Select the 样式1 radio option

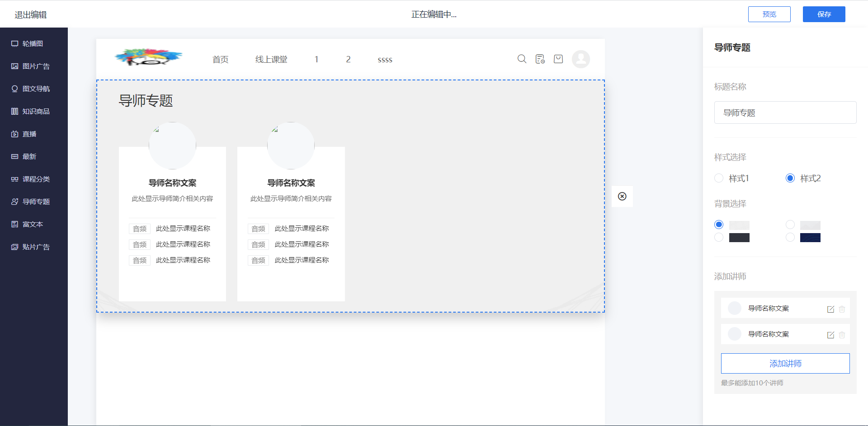coord(719,178)
